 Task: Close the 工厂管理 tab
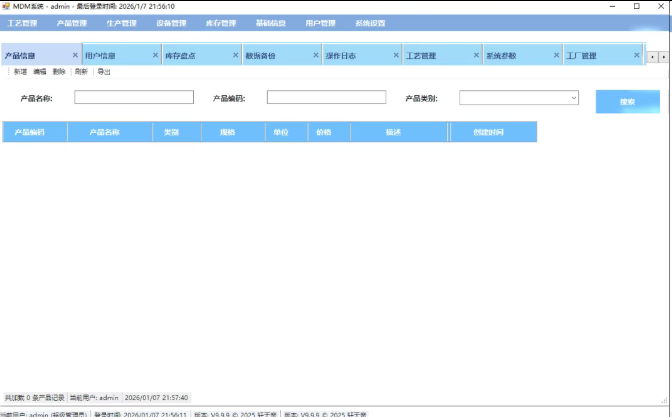636,55
